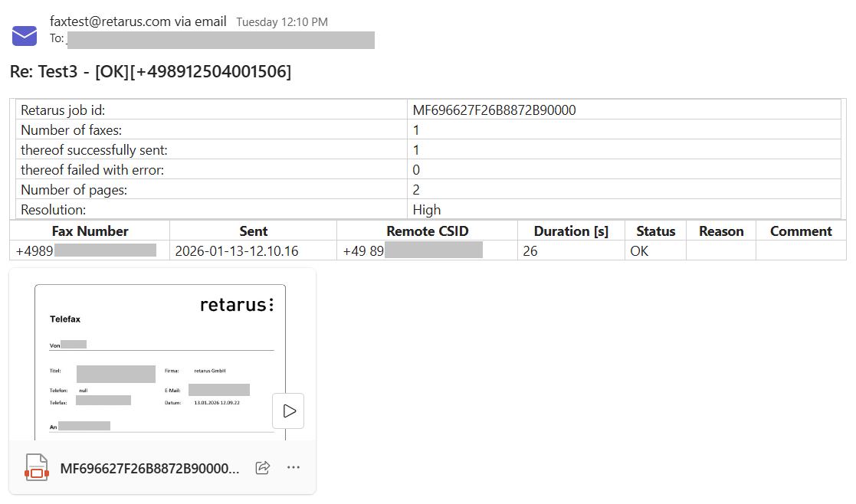Image resolution: width=856 pixels, height=504 pixels.
Task: Click the Remote CSID column header
Action: pos(427,231)
